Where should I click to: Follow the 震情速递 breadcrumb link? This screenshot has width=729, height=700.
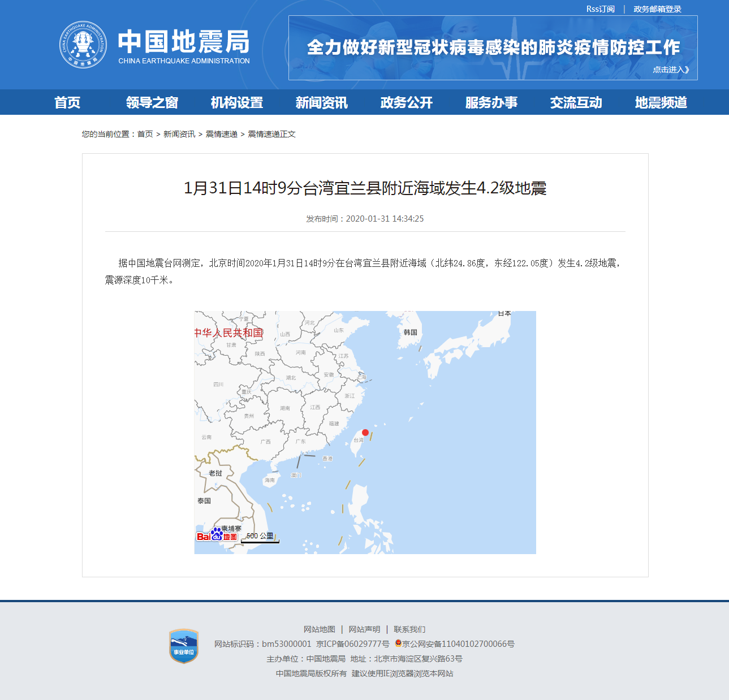(221, 134)
